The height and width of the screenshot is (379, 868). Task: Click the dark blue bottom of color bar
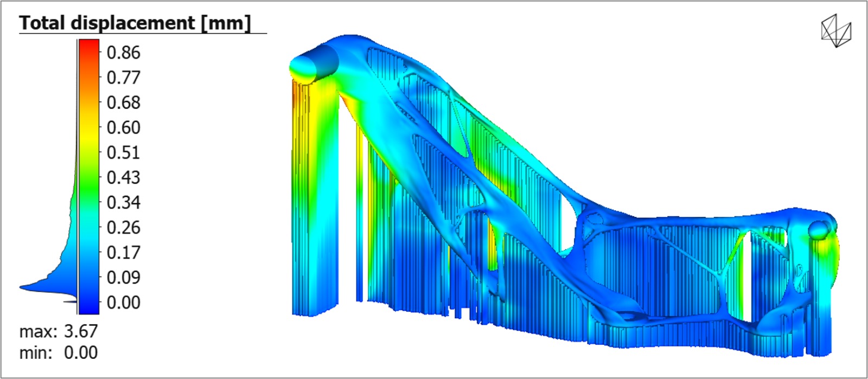coord(89,308)
